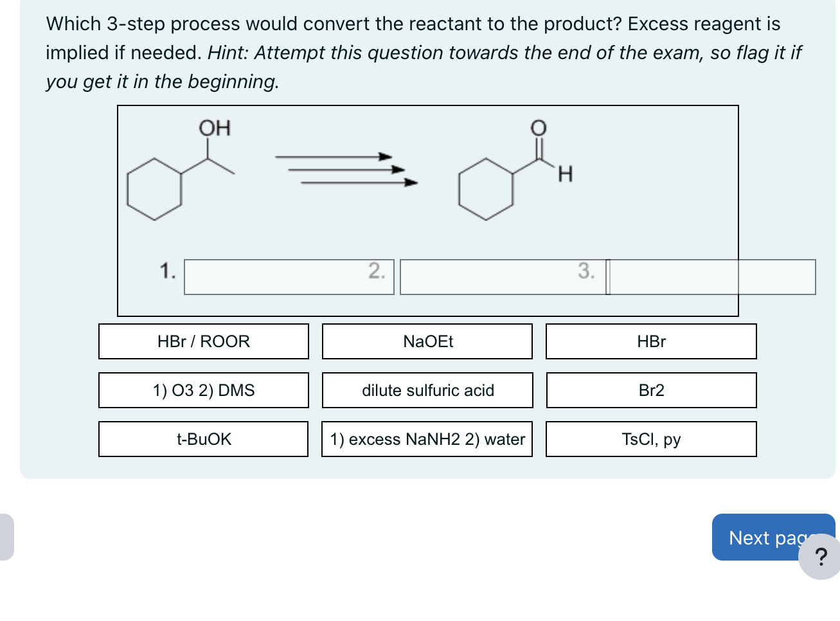Click answer slot 1 input field
Image resolution: width=840 pixels, height=621 pixels.
point(289,276)
